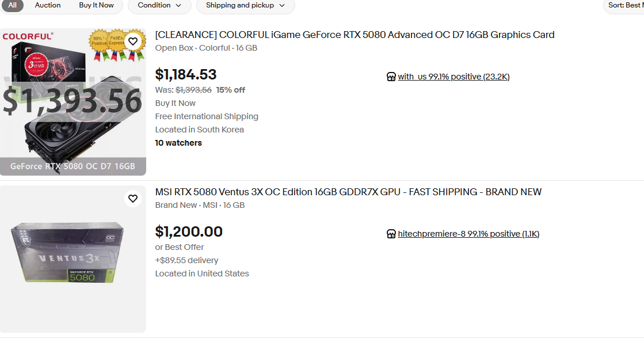Click the store icon beside with_us seller

coord(391,77)
